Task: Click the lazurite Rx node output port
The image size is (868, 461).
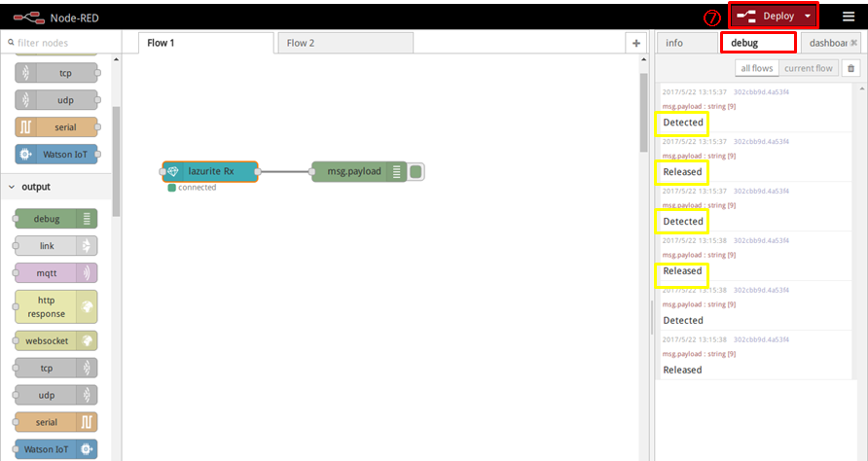Action: pos(258,171)
